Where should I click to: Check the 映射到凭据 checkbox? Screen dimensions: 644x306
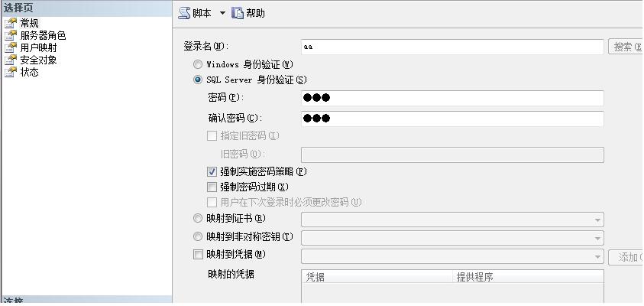(x=199, y=255)
